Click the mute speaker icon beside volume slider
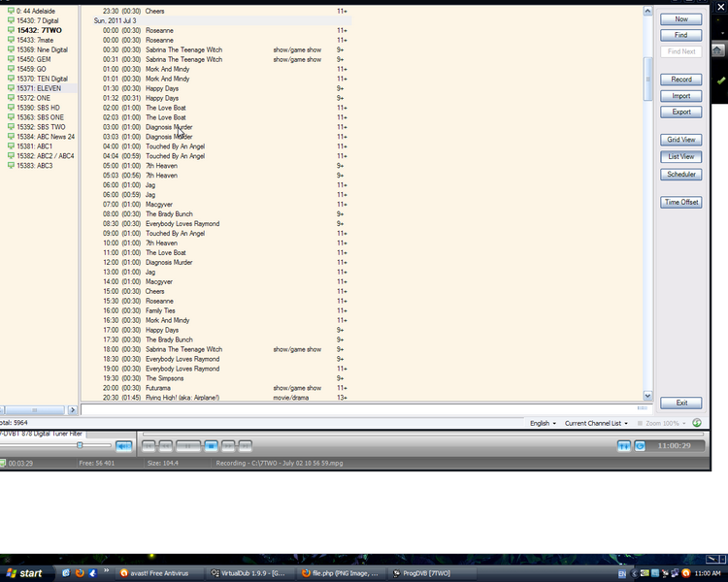This screenshot has width=728, height=582. pos(123,446)
